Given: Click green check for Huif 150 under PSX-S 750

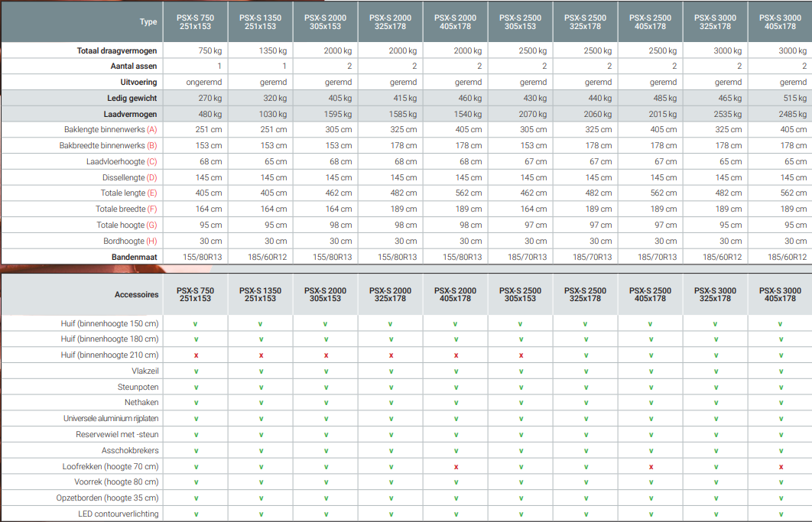Looking at the screenshot, I should click(196, 323).
